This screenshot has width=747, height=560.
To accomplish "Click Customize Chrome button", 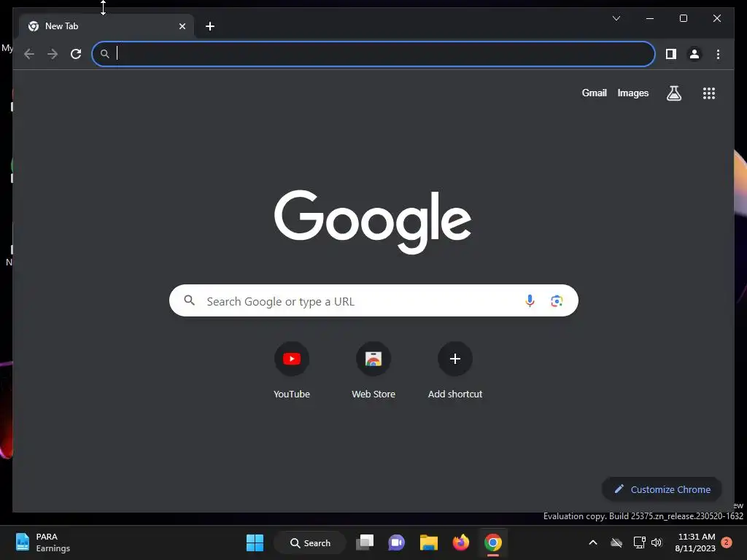I will (x=662, y=489).
